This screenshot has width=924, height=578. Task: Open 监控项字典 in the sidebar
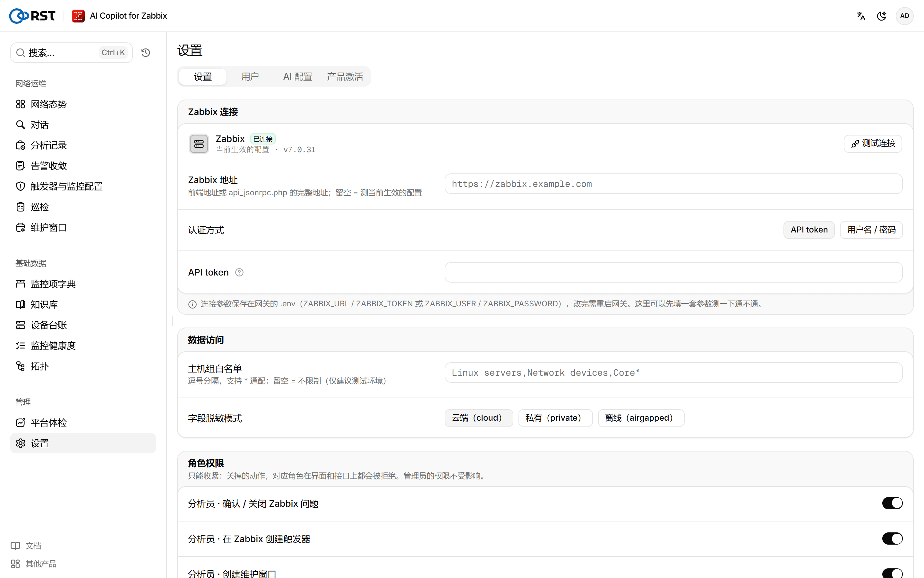pyautogui.click(x=83, y=284)
